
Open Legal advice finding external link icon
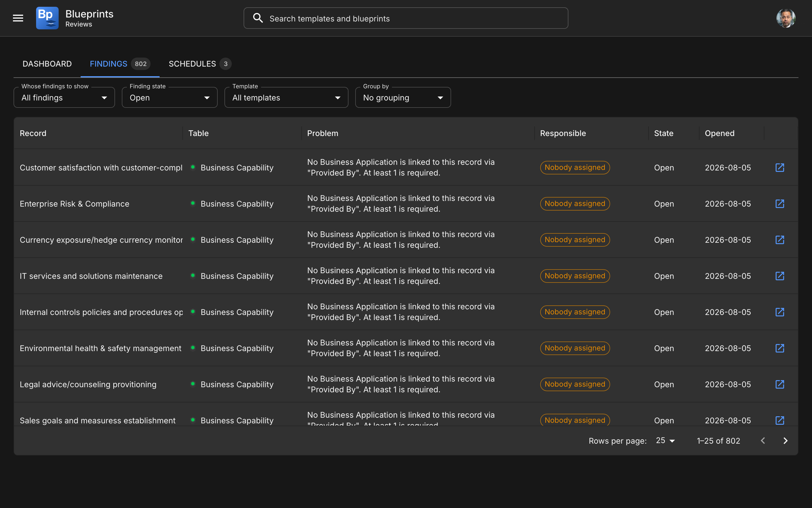[780, 384]
